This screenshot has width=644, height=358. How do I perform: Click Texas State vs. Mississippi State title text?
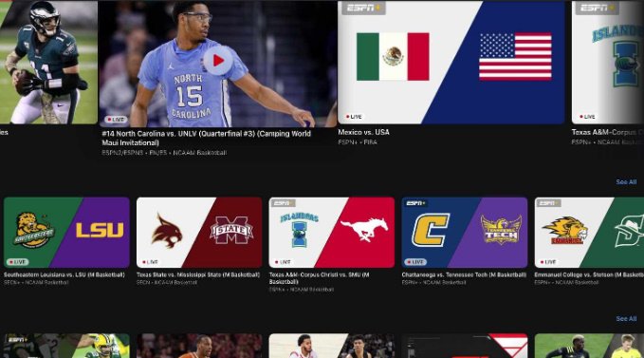click(x=198, y=274)
